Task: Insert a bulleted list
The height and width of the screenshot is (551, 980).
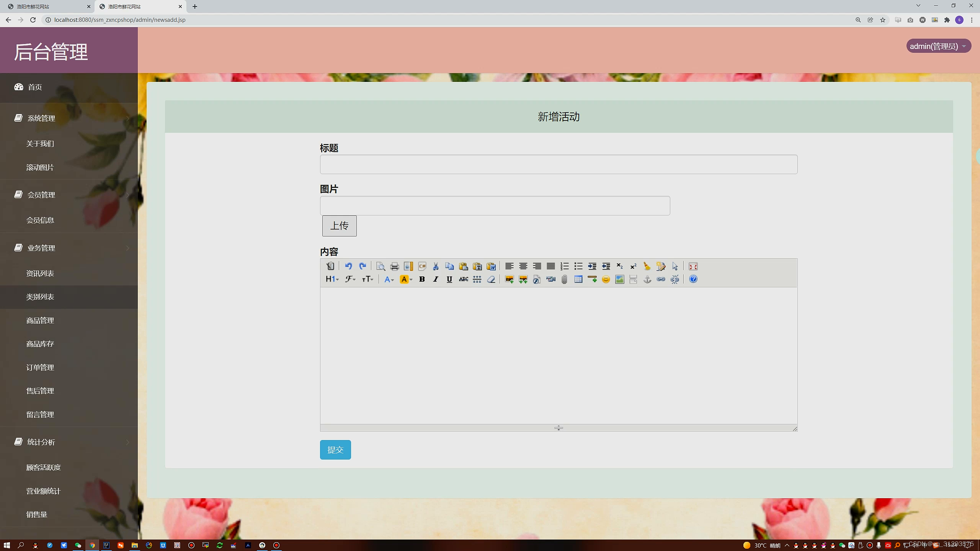Action: pos(578,266)
